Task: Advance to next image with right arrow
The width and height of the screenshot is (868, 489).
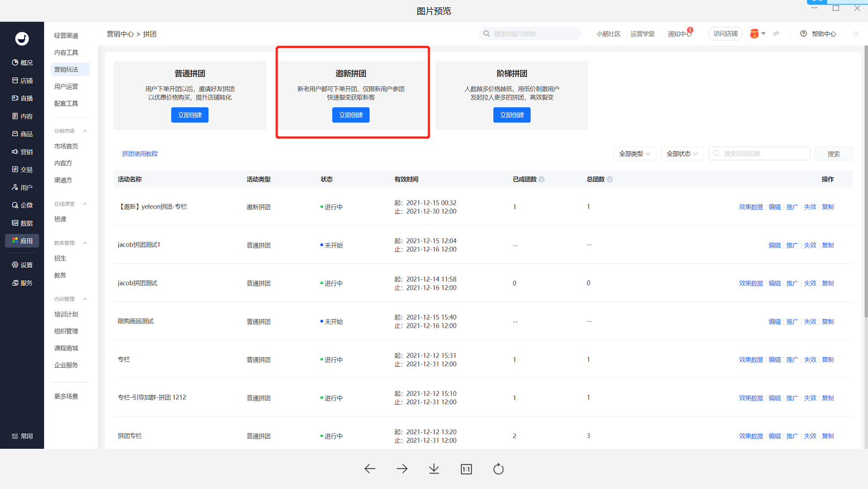Action: 402,469
